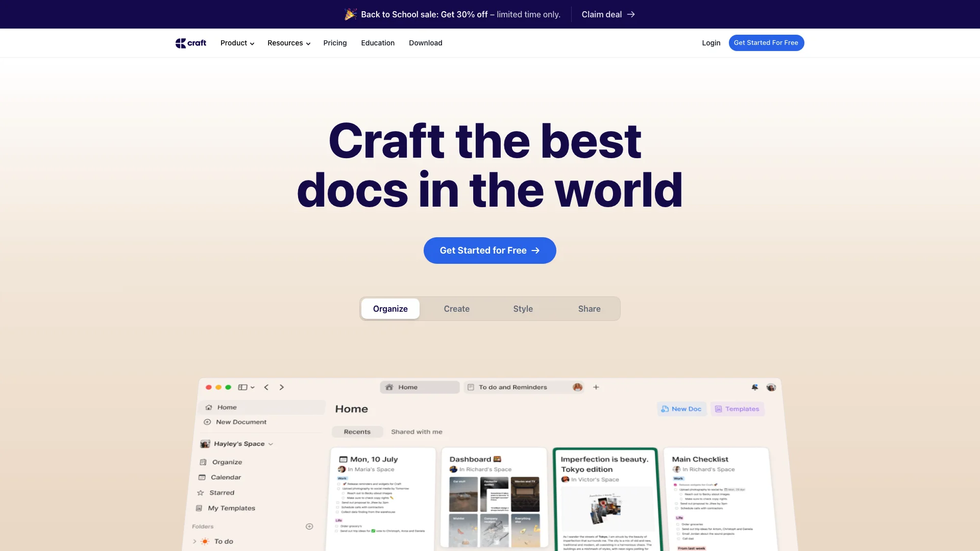This screenshot has height=551, width=980.
Task: Click the Starred sidebar icon
Action: (x=202, y=492)
